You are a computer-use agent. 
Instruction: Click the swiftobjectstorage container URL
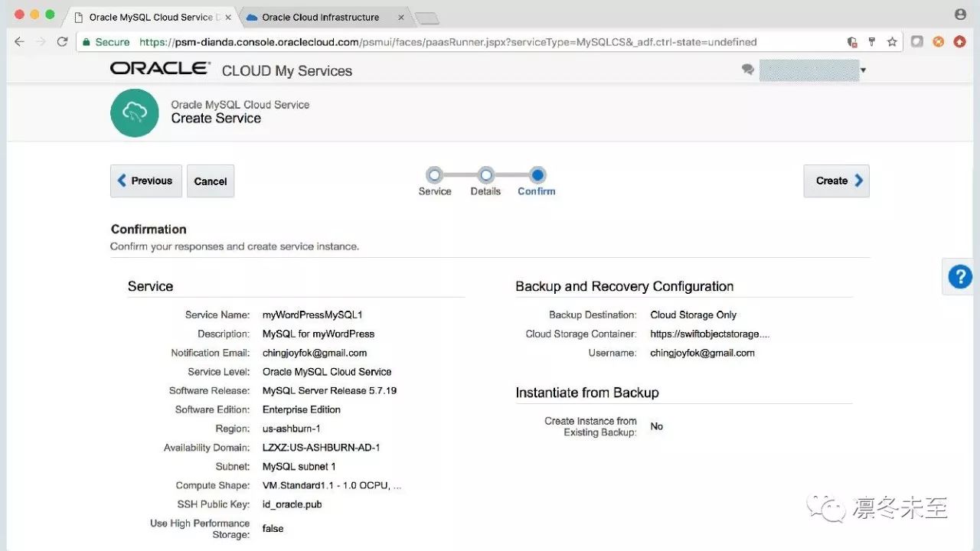(710, 334)
